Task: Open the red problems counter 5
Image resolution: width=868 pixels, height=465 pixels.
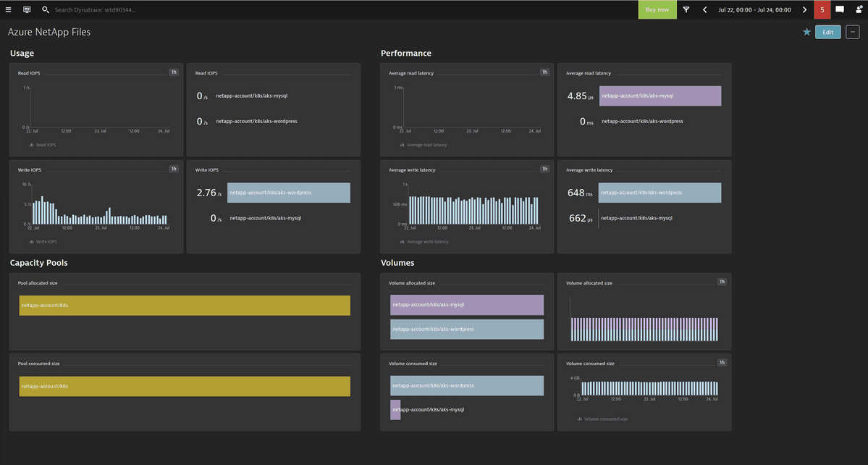Action: [822, 9]
